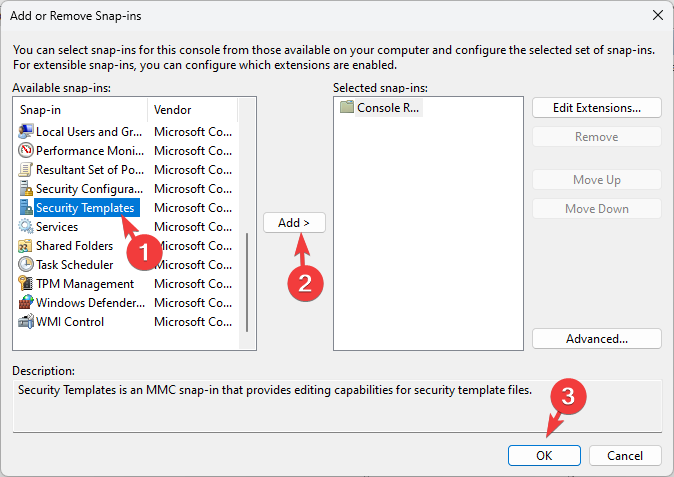Click the Console Root folder icon

346,107
